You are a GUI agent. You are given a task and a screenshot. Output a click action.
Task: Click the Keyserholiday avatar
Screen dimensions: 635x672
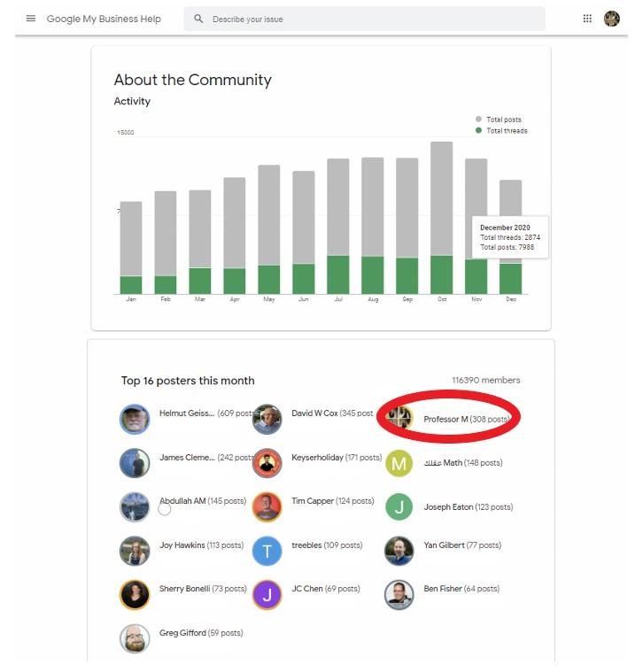coord(267,462)
